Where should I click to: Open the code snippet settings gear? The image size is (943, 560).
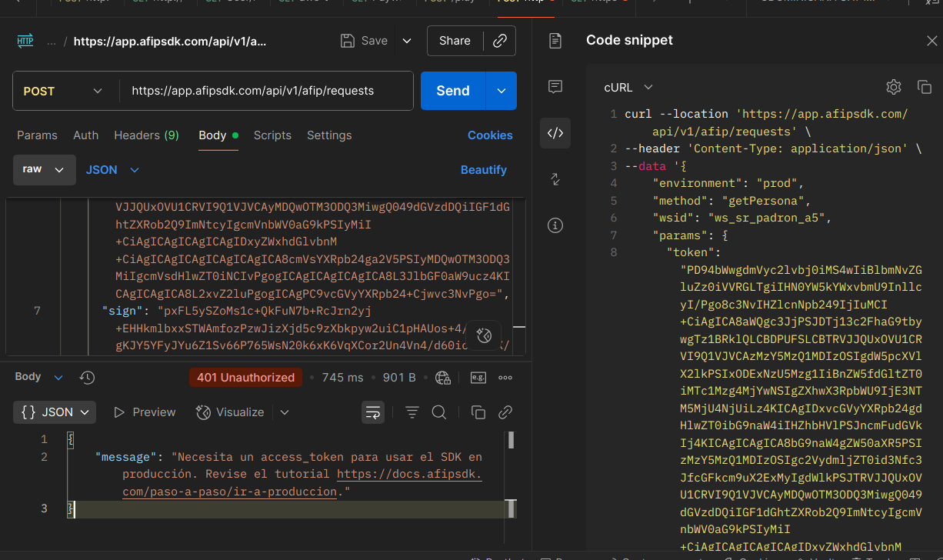[893, 87]
